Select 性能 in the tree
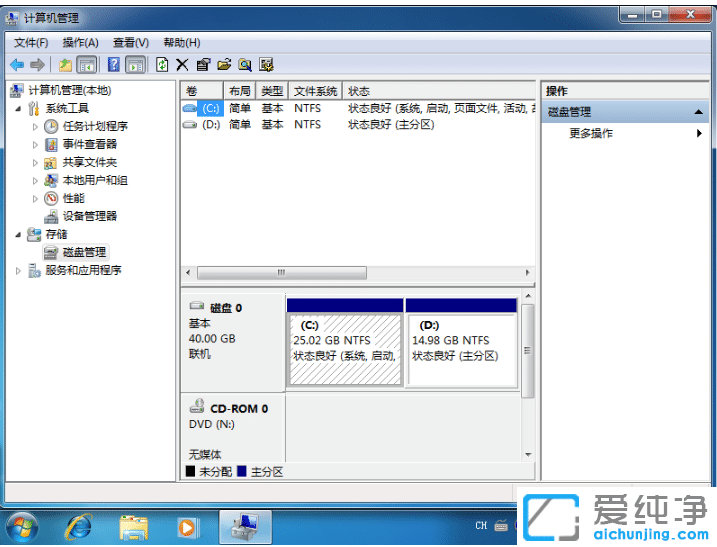The width and height of the screenshot is (717, 547). point(74,198)
